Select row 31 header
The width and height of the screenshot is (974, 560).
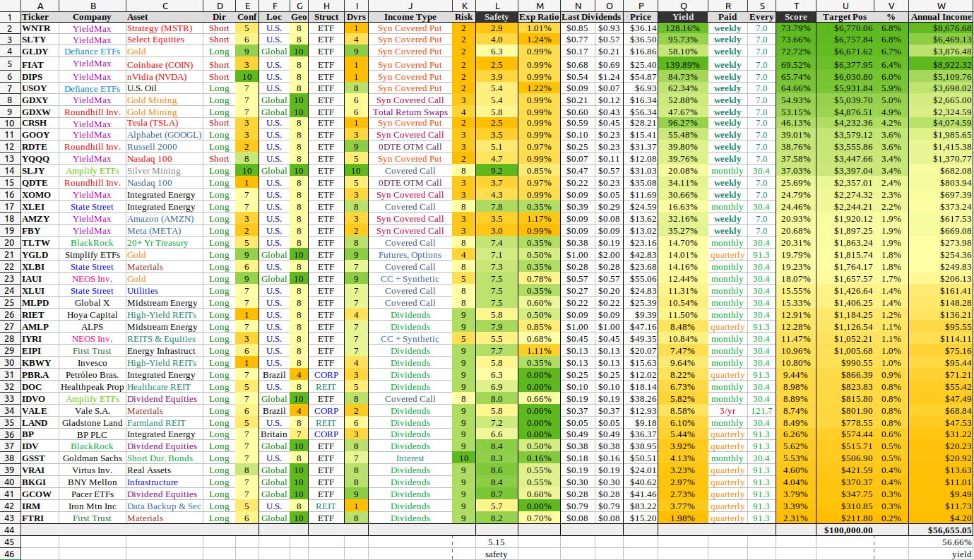click(10, 375)
